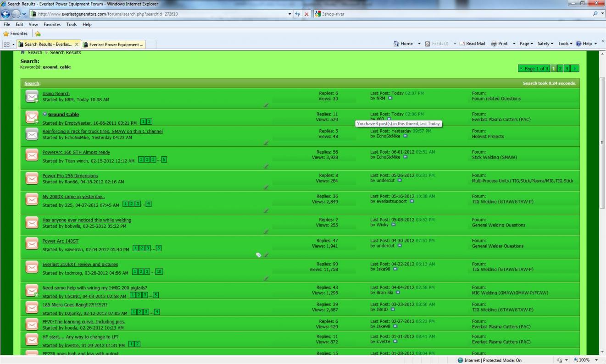This screenshot has height=364, width=606.
Task: Click the Add to Favorites Bar star icon
Action: tap(38, 33)
